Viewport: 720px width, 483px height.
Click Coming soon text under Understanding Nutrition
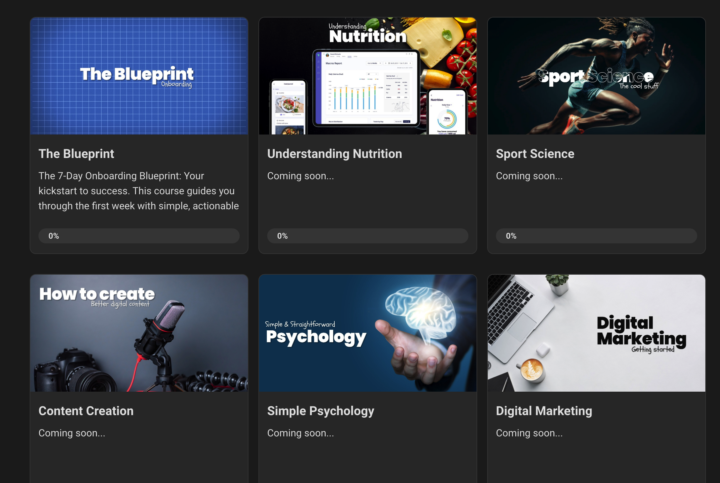coord(300,176)
